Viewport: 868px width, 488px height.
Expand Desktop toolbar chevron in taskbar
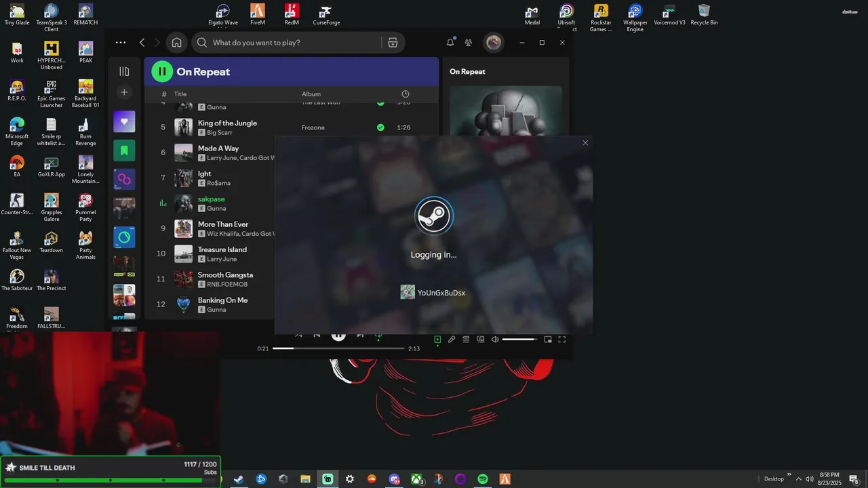789,475
